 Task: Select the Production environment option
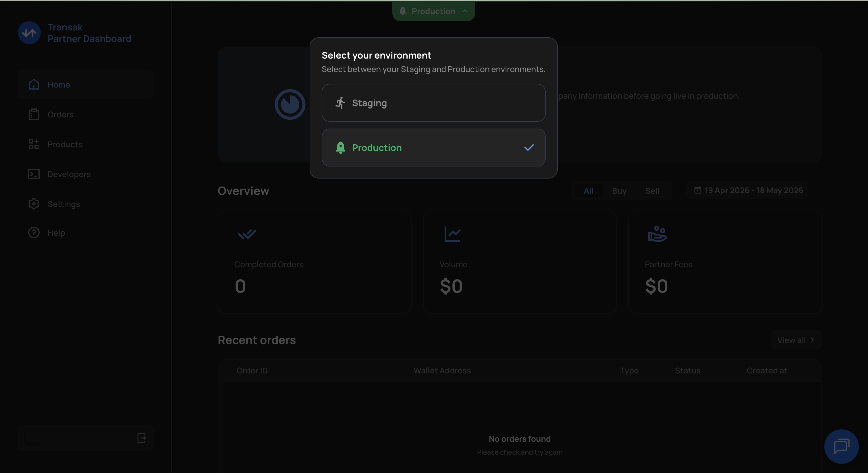pyautogui.click(x=433, y=148)
